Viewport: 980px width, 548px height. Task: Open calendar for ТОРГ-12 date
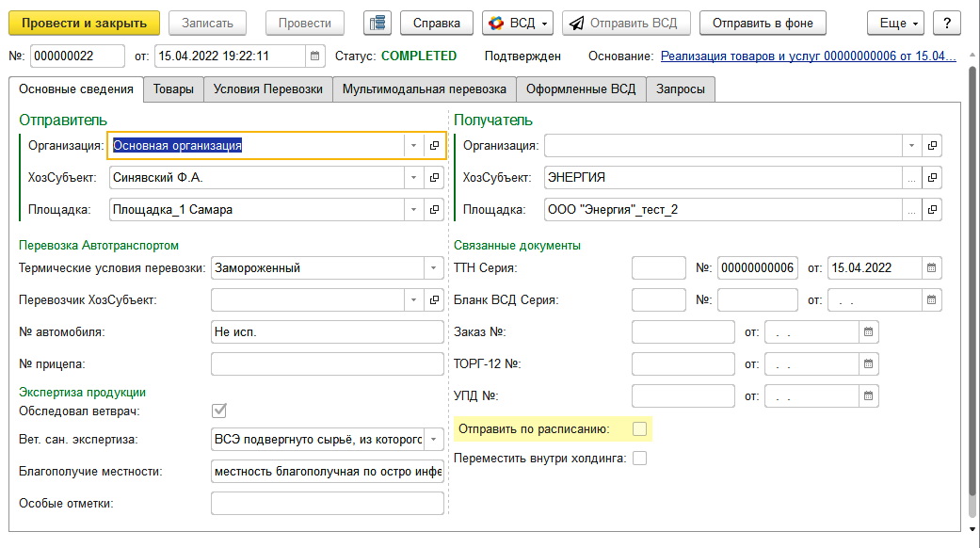tap(868, 363)
